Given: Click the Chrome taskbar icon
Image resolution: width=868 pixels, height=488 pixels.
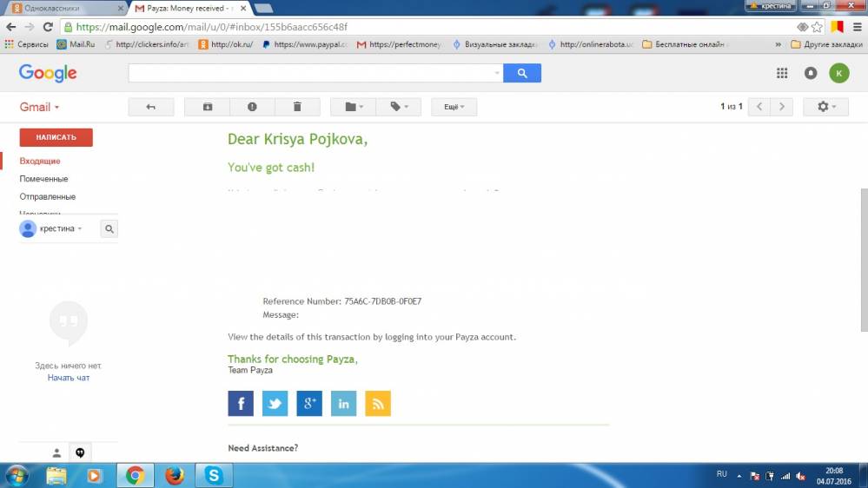Looking at the screenshot, I should [x=135, y=475].
